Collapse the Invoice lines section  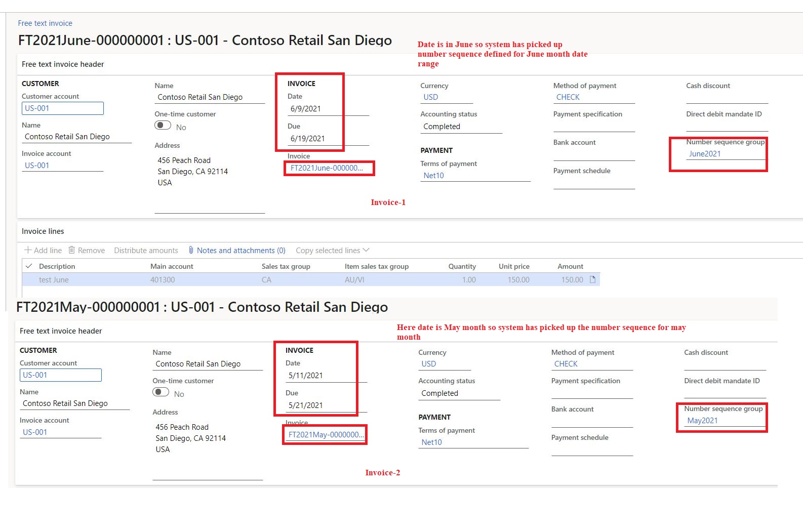pos(43,231)
